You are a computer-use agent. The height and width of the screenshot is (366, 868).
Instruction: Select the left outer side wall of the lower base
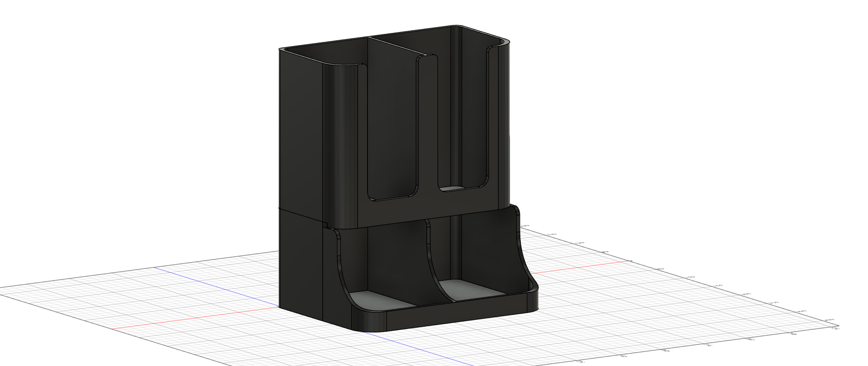click(x=301, y=264)
